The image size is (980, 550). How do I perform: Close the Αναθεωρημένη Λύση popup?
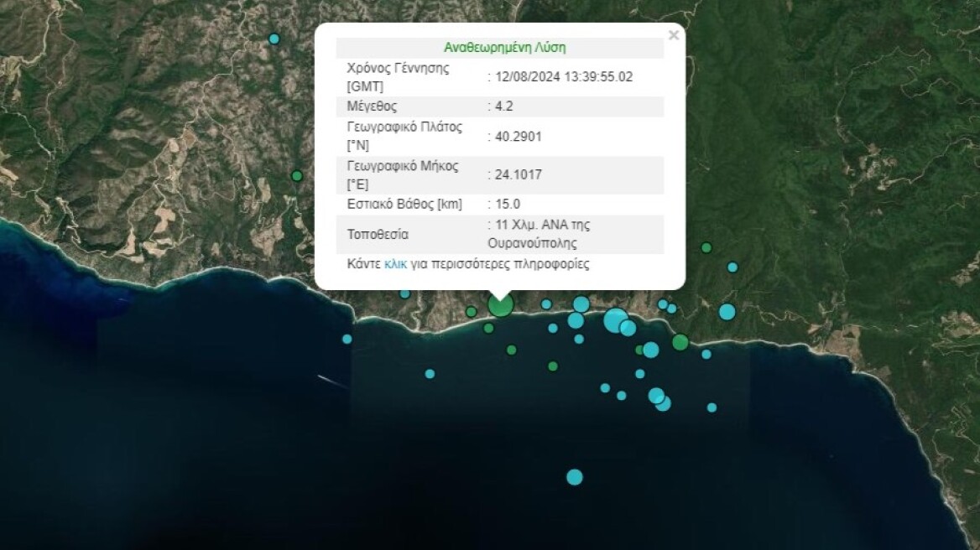point(673,35)
